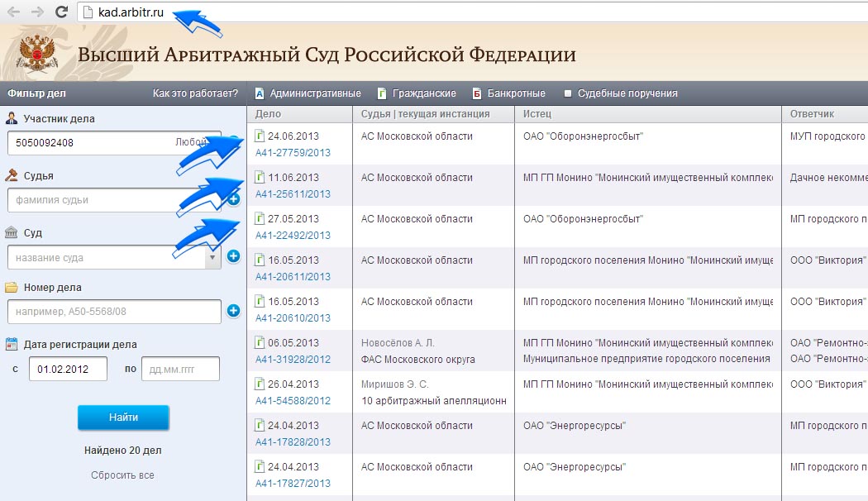Expand the court name dropdown arrow
This screenshot has height=501, width=868.
coord(212,258)
